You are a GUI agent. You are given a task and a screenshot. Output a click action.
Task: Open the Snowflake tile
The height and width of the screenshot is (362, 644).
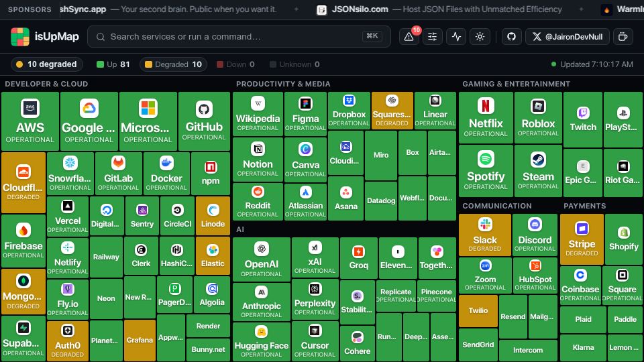[70, 174]
